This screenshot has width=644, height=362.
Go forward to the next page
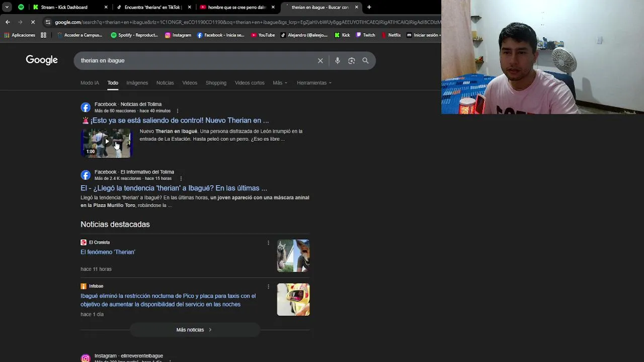[20, 22]
